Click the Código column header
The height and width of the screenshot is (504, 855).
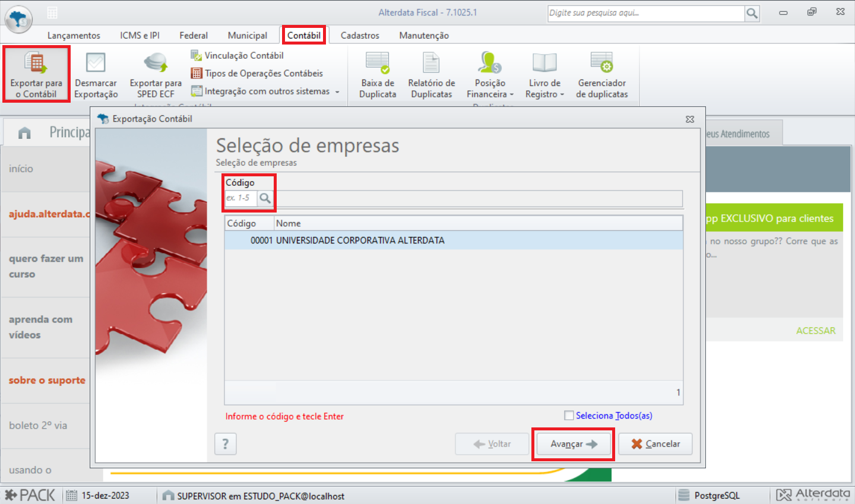pos(249,223)
